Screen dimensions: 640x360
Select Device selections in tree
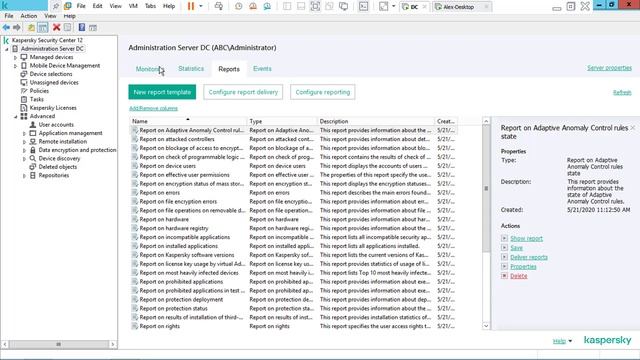pos(51,74)
